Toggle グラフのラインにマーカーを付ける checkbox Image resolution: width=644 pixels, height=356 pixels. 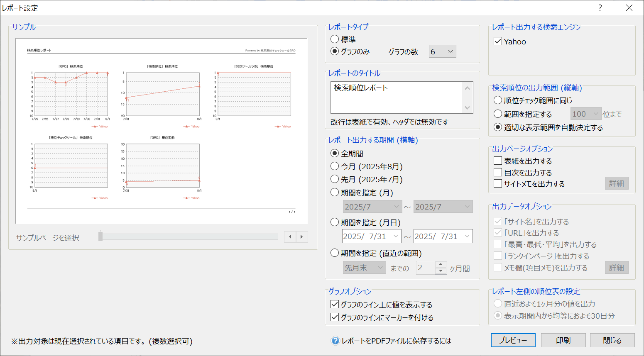[x=335, y=317]
